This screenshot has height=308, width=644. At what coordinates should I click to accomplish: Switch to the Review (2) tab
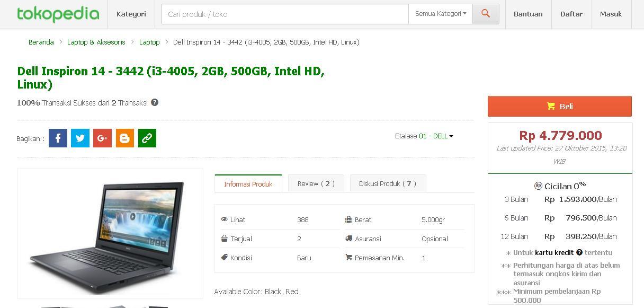pos(316,183)
